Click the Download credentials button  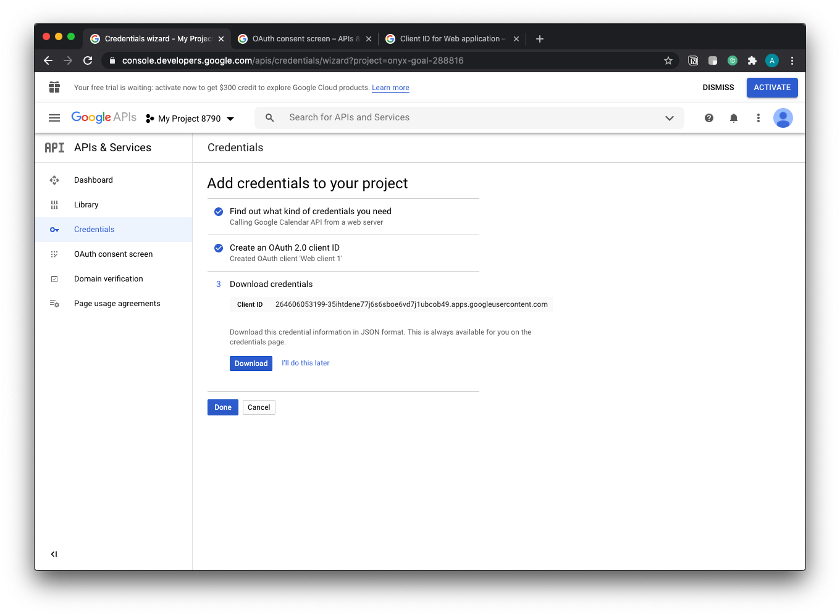(x=251, y=364)
